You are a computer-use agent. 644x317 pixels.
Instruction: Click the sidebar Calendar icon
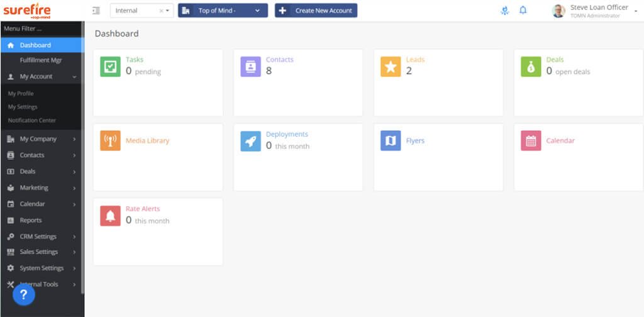pyautogui.click(x=11, y=204)
